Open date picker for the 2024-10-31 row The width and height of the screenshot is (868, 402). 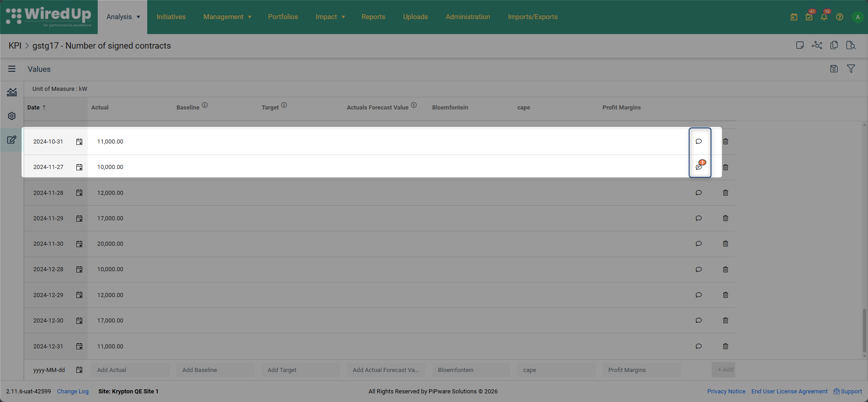pyautogui.click(x=79, y=142)
